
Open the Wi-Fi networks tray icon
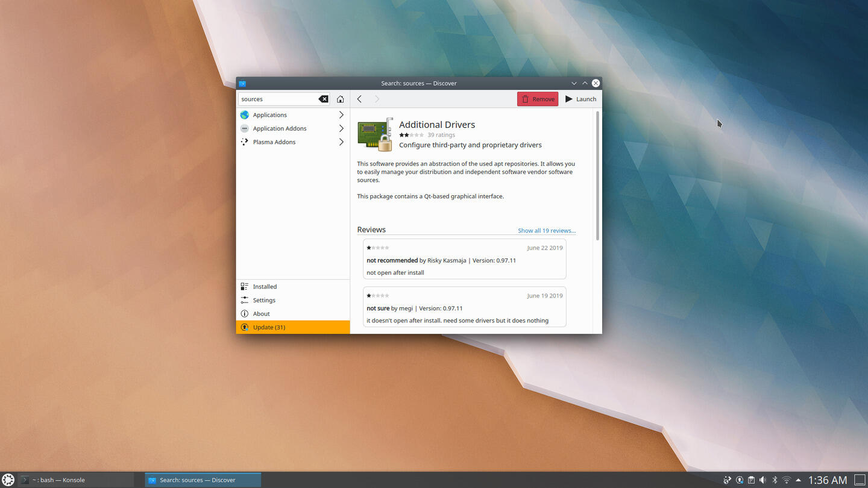pyautogui.click(x=786, y=480)
